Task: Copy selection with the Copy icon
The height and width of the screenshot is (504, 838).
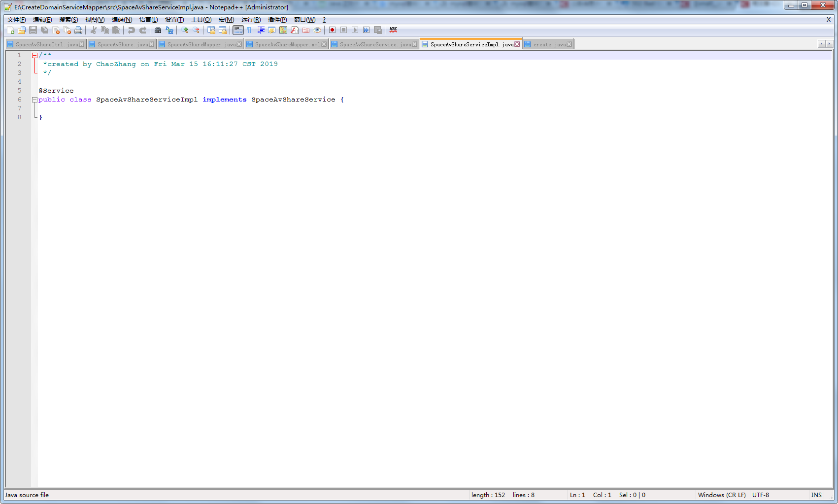Action: 105,30
